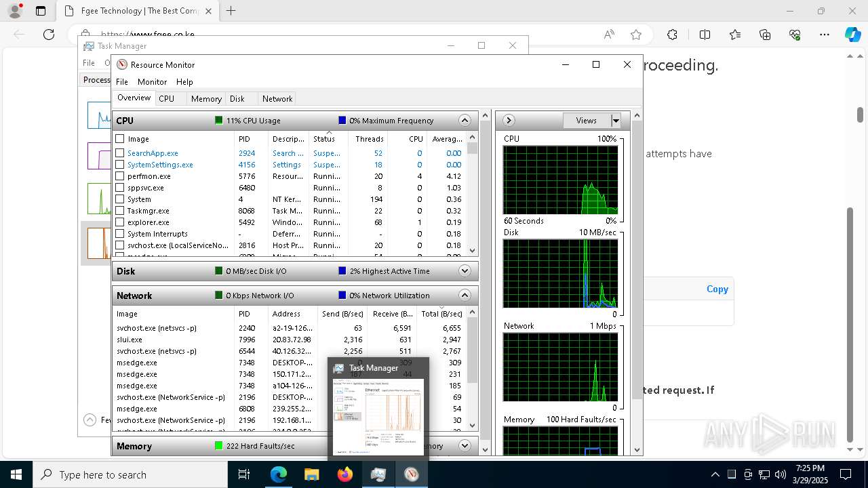Tick the Taskmgr.exe process checkbox
Screen dimensions: 868x488
[x=120, y=211]
